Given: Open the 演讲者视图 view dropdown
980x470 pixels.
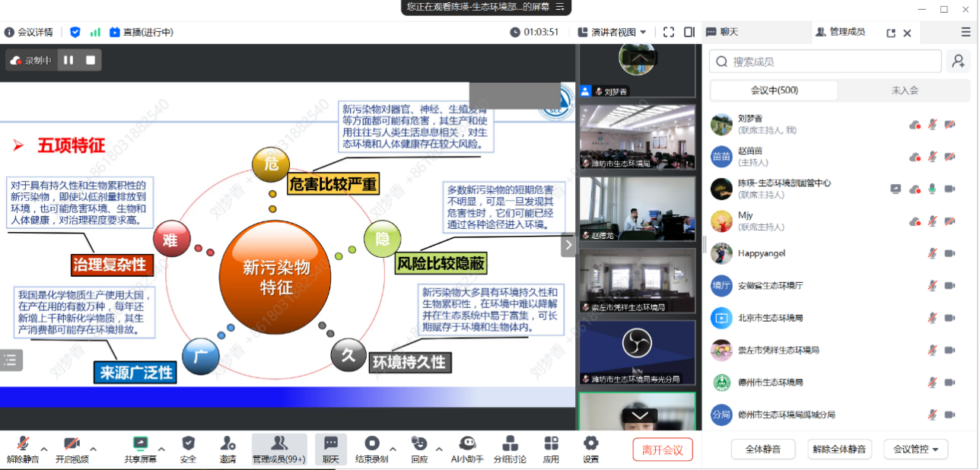Looking at the screenshot, I should point(612,32).
